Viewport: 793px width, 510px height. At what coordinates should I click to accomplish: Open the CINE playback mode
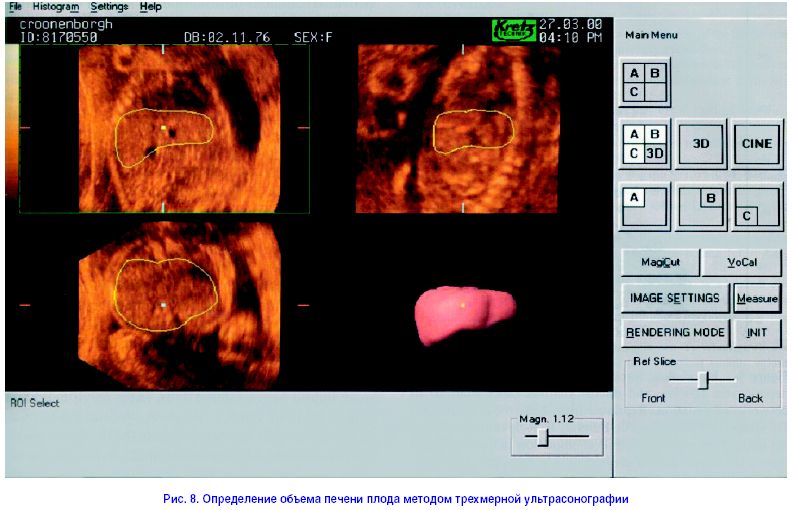[757, 144]
